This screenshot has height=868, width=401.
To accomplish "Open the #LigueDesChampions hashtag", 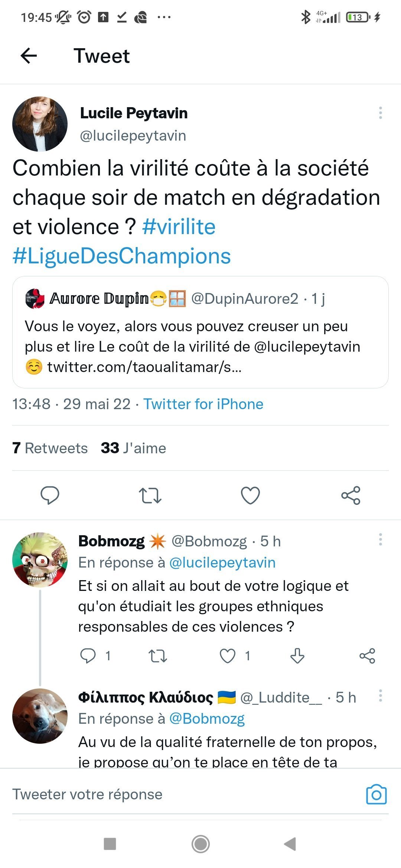I will pyautogui.click(x=122, y=256).
